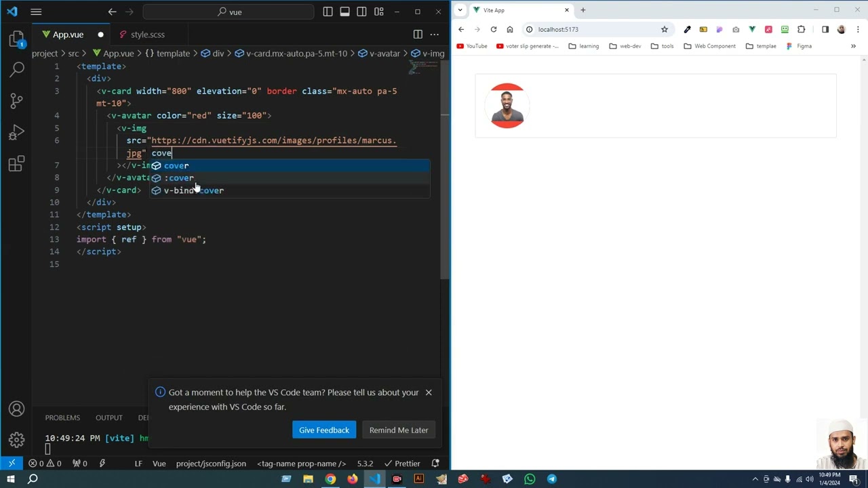
Task: Close the VS Code feedback notification
Action: 429,392
